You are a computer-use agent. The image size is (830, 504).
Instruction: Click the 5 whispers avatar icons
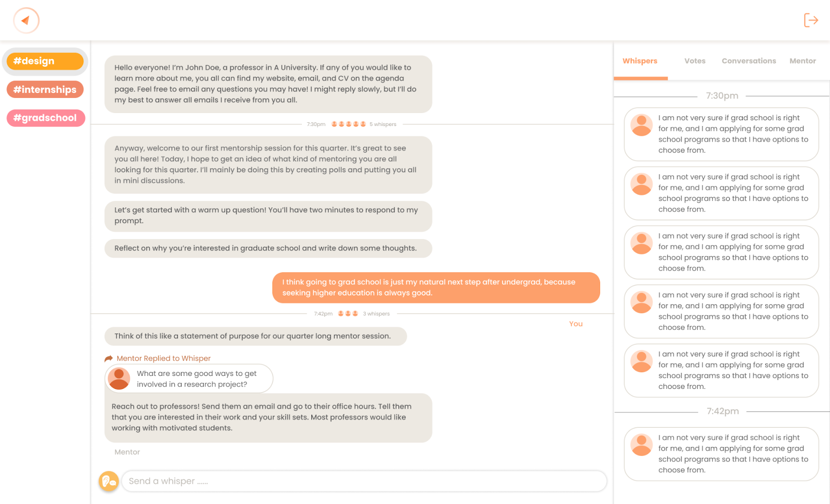tap(349, 124)
